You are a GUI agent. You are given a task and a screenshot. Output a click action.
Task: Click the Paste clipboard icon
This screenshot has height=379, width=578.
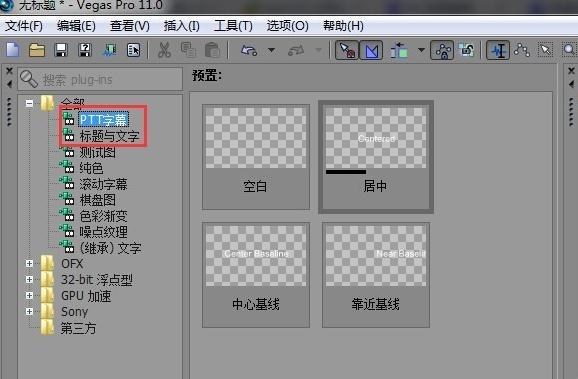point(212,50)
